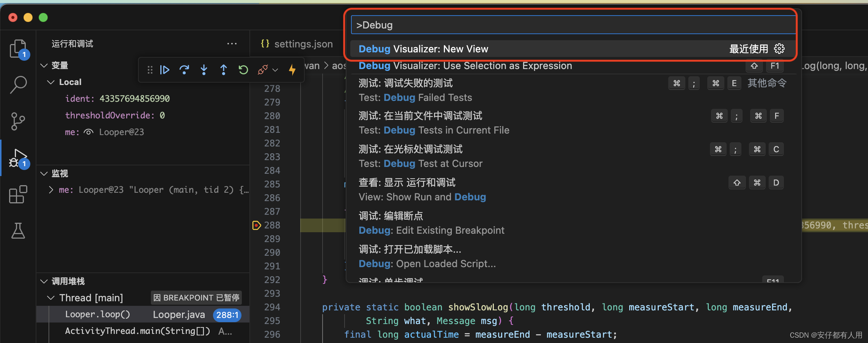Viewport: 868px width, 343px height.
Task: Select the ident variable row
Action: click(143, 99)
